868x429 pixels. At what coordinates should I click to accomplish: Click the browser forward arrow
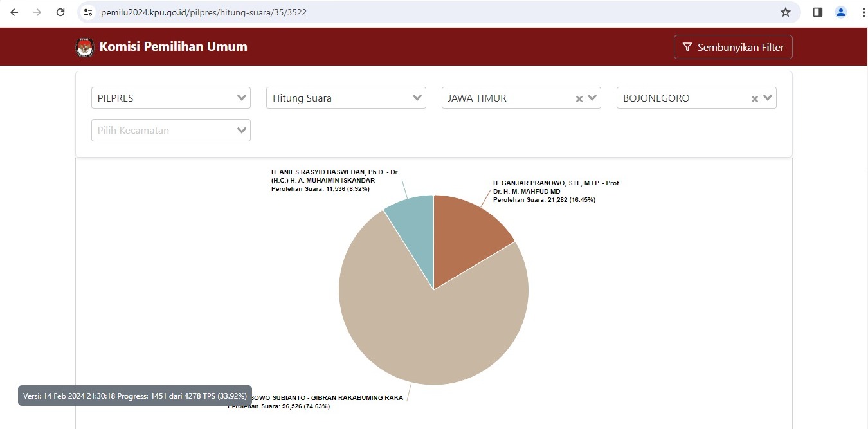click(x=37, y=12)
